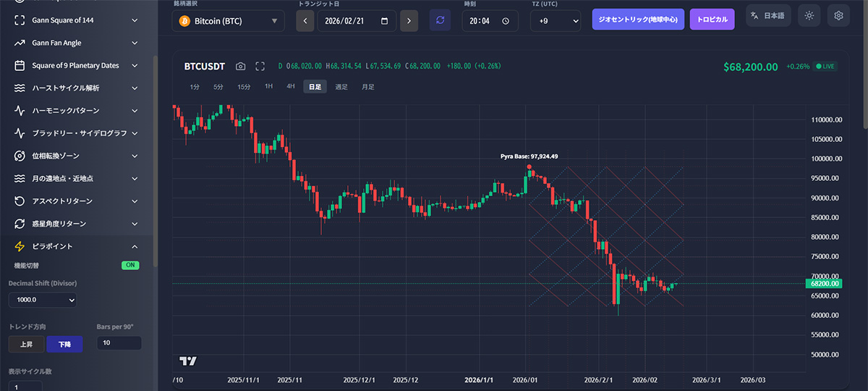This screenshot has height=391, width=868.
Task: Click the TradingView logo on chart
Action: coord(188,361)
